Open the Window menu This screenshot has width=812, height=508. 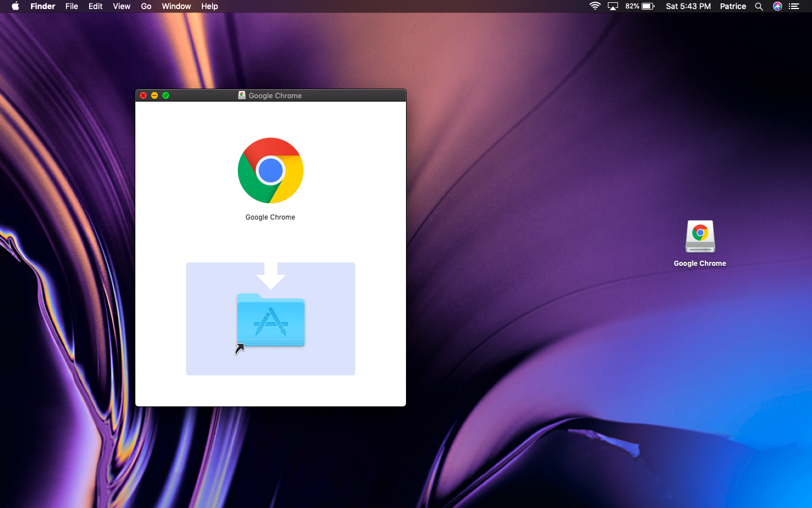[x=176, y=6]
